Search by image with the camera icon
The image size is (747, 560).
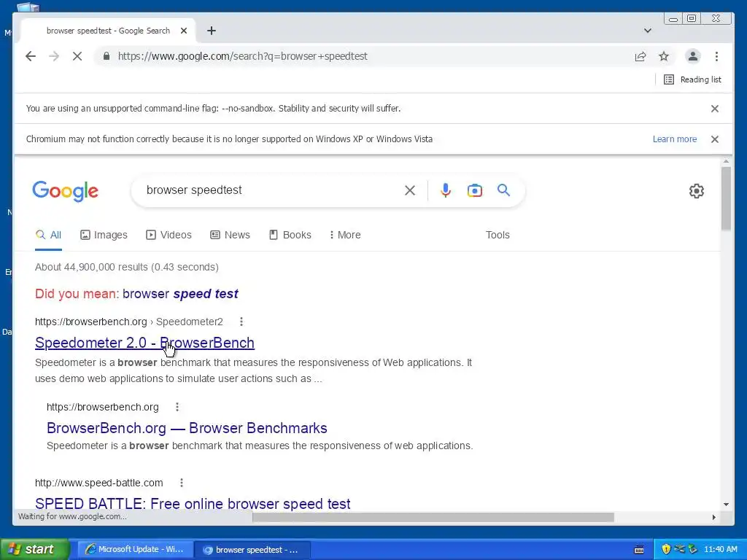[474, 190]
